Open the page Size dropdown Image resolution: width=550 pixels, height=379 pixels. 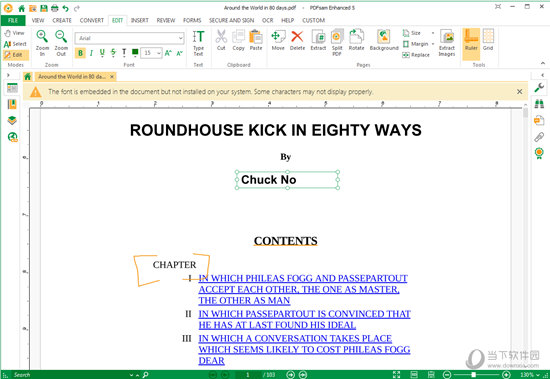click(418, 33)
